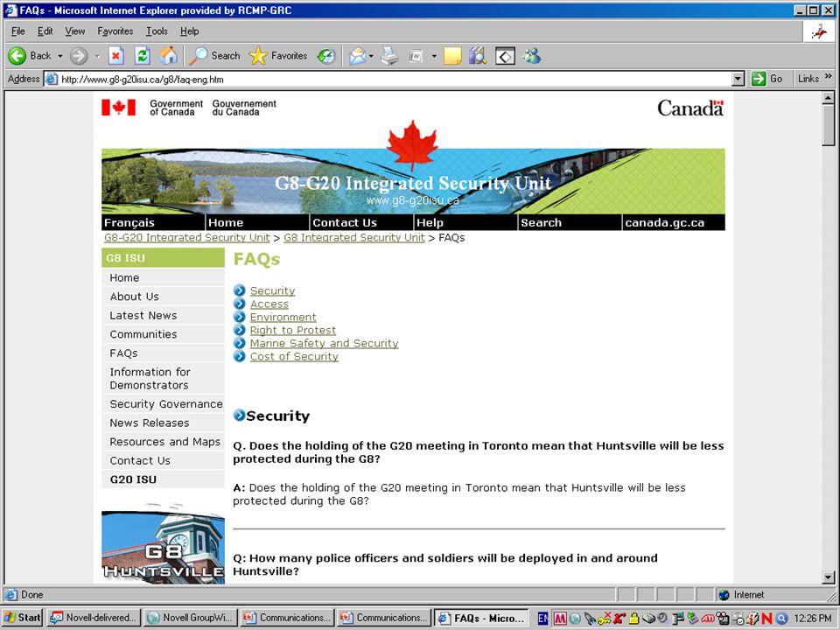Open the View menu

pyautogui.click(x=75, y=31)
